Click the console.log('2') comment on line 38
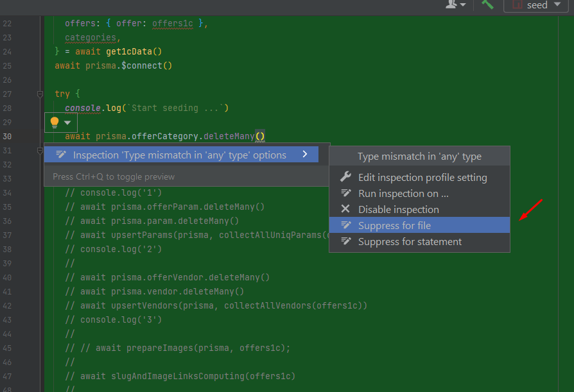Viewport: 574px width, 392px height. 114,250
